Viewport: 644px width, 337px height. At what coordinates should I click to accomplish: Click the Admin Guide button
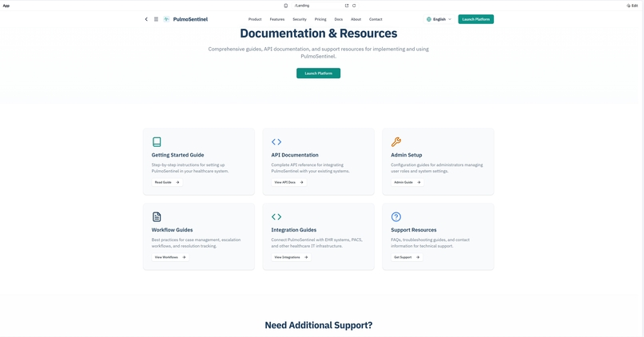tap(407, 182)
